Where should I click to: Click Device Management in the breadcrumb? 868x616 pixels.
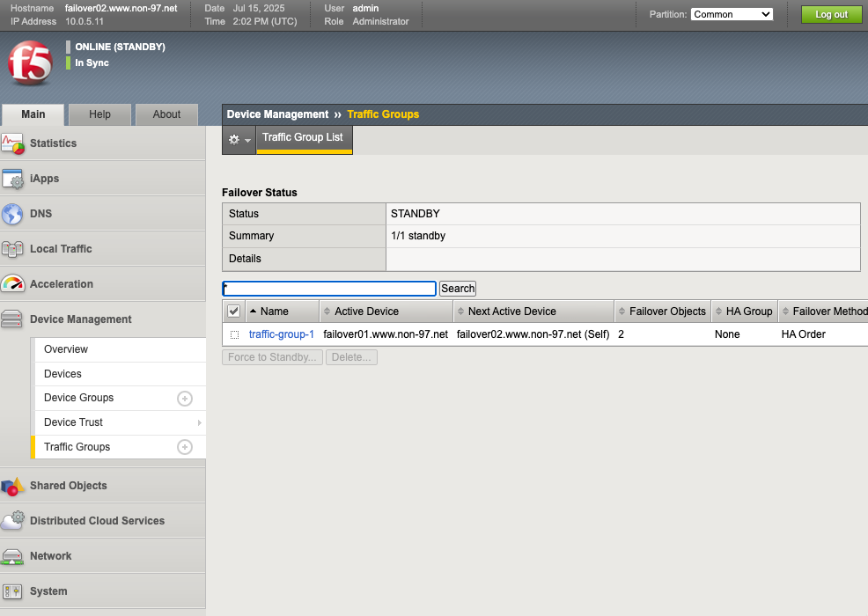click(277, 114)
